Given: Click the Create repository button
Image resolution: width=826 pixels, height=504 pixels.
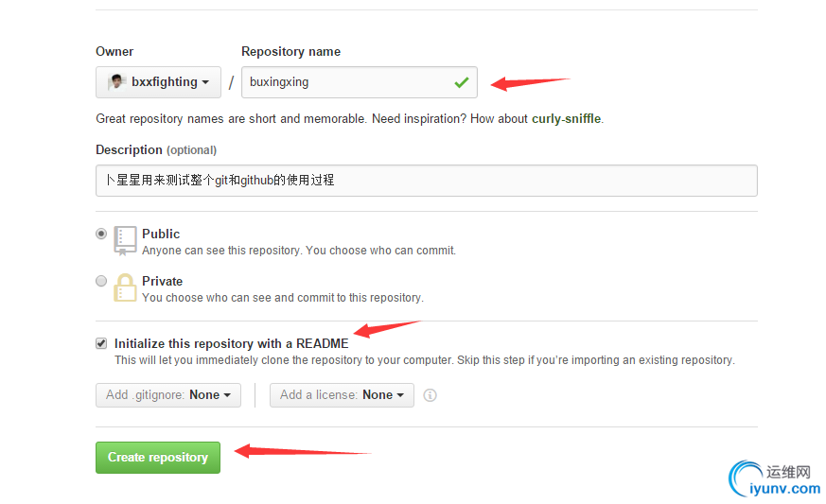Looking at the screenshot, I should click(x=158, y=457).
